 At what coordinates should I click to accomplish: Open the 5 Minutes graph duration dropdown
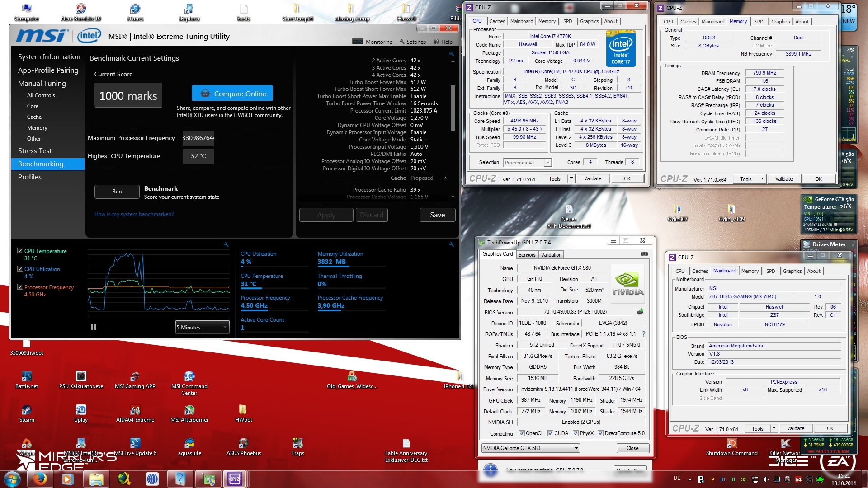click(x=202, y=327)
